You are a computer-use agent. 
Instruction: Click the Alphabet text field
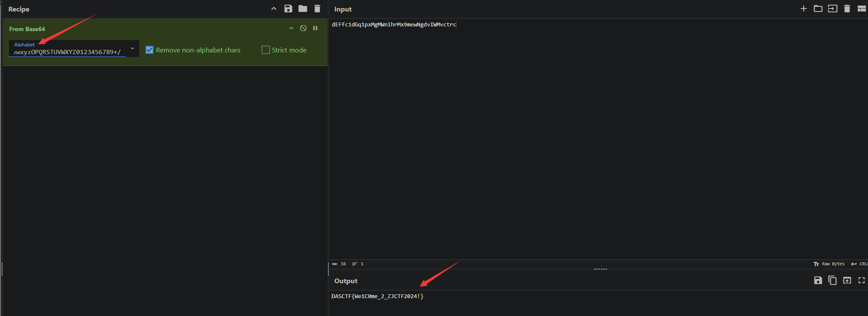click(67, 52)
